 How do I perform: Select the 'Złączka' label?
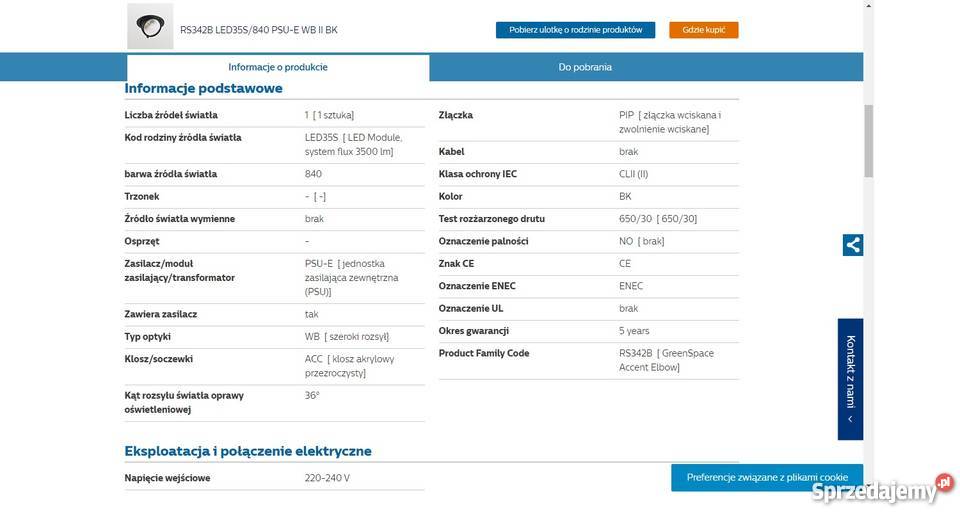click(x=456, y=115)
